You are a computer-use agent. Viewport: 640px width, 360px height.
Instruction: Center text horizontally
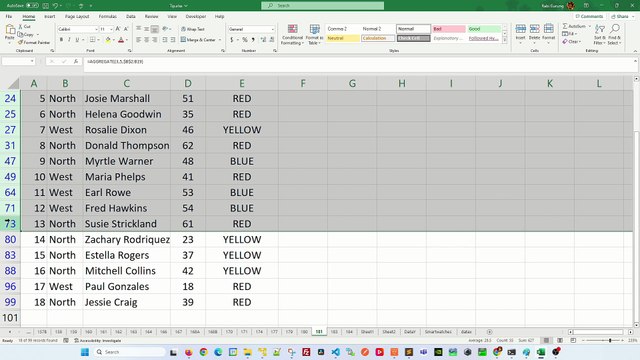tap(147, 40)
